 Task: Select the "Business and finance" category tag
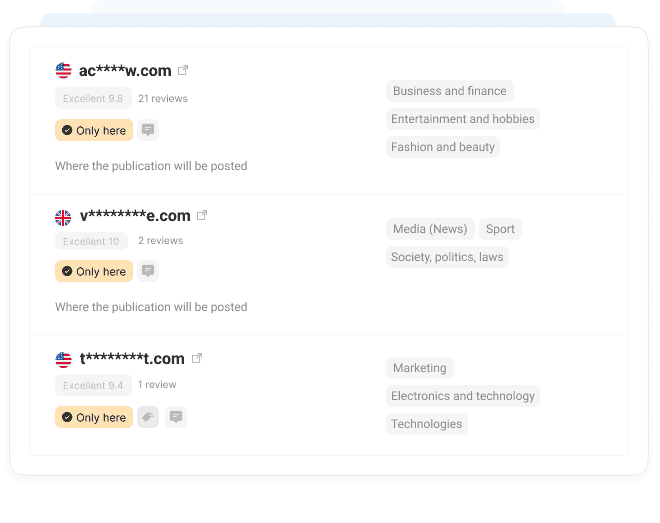coord(450,91)
